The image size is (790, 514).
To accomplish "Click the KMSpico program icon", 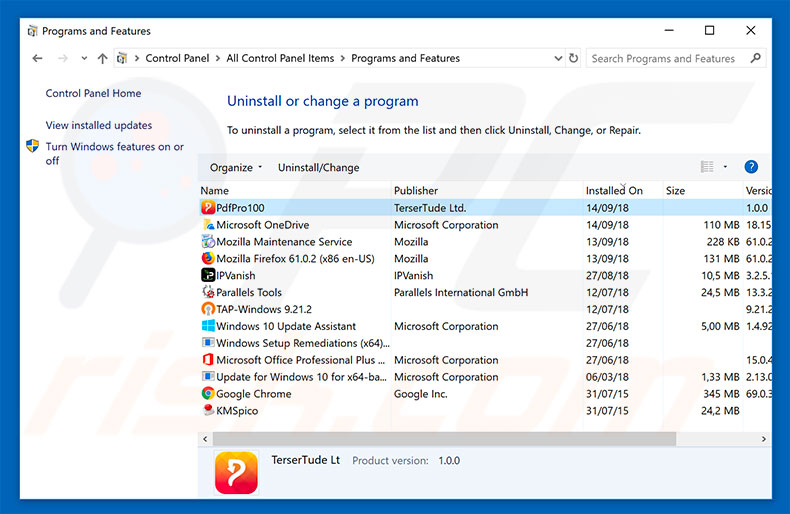I will click(208, 411).
